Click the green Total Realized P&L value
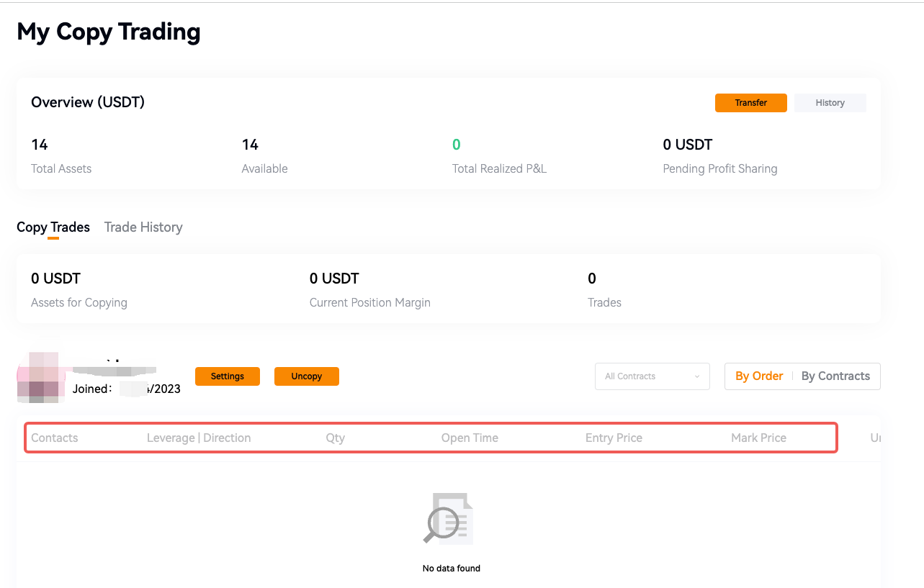Screen dimensions: 924x588 [456, 145]
